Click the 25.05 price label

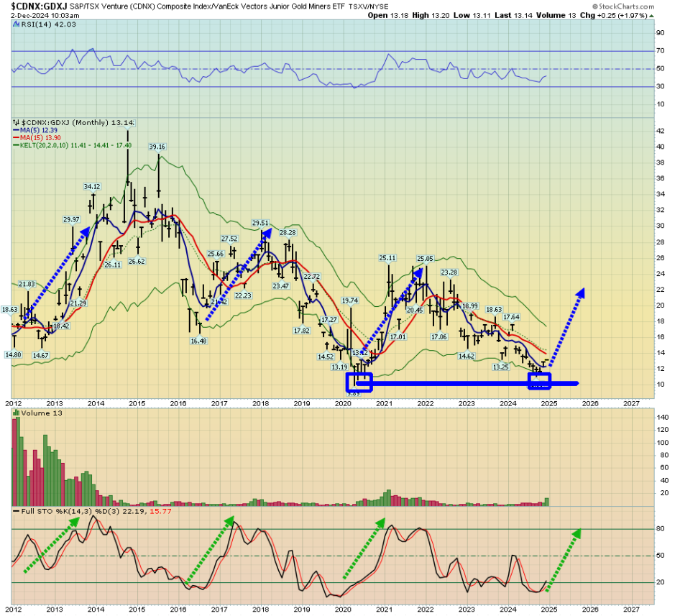[x=425, y=259]
